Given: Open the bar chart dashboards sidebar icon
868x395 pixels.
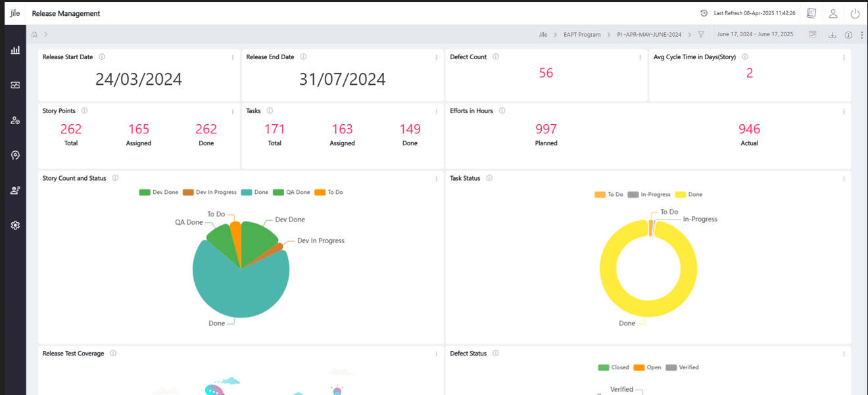Looking at the screenshot, I should [x=15, y=50].
